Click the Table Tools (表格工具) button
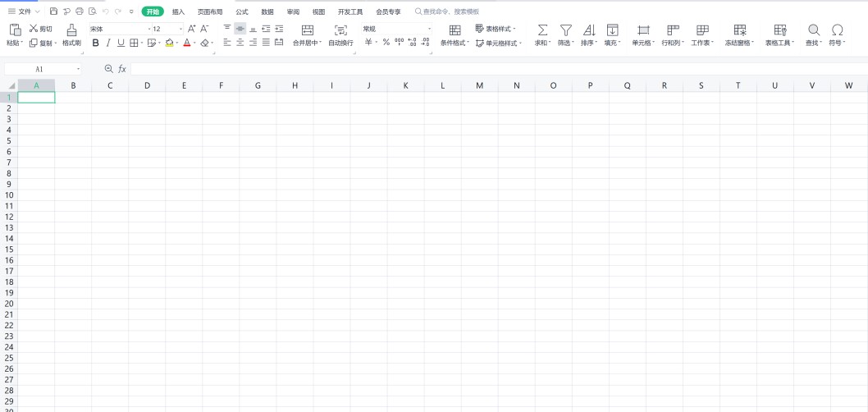 click(780, 35)
